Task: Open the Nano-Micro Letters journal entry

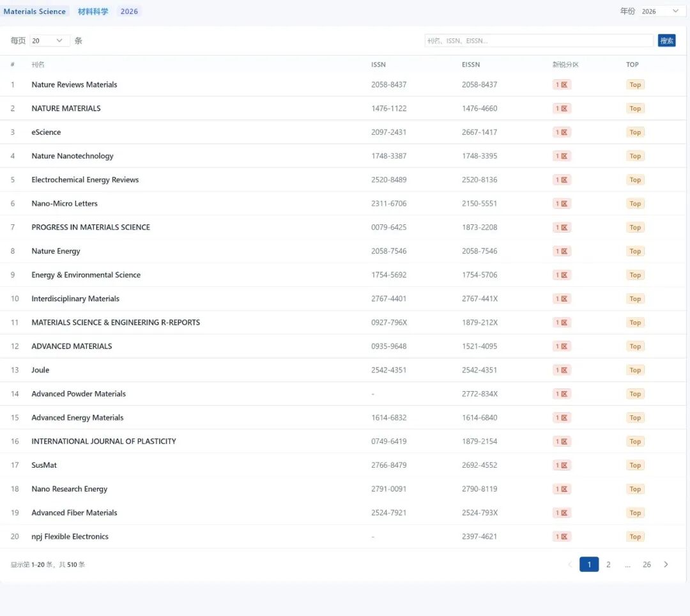Action: [65, 204]
